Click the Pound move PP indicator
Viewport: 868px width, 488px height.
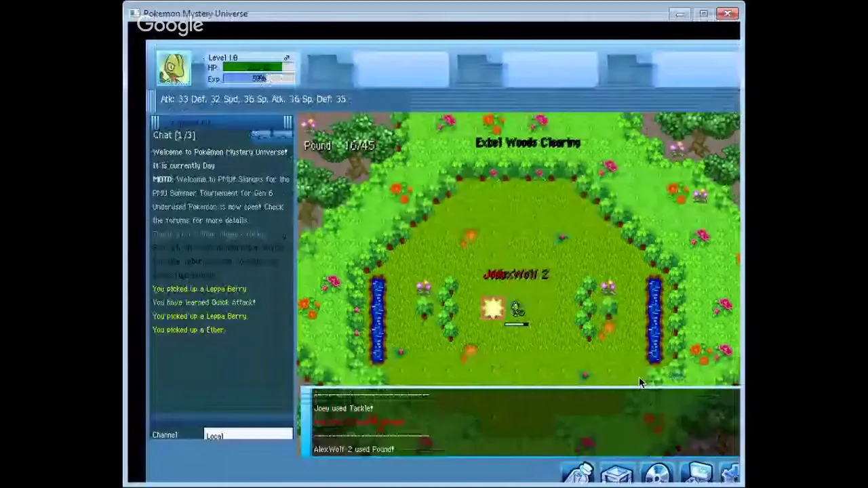339,146
